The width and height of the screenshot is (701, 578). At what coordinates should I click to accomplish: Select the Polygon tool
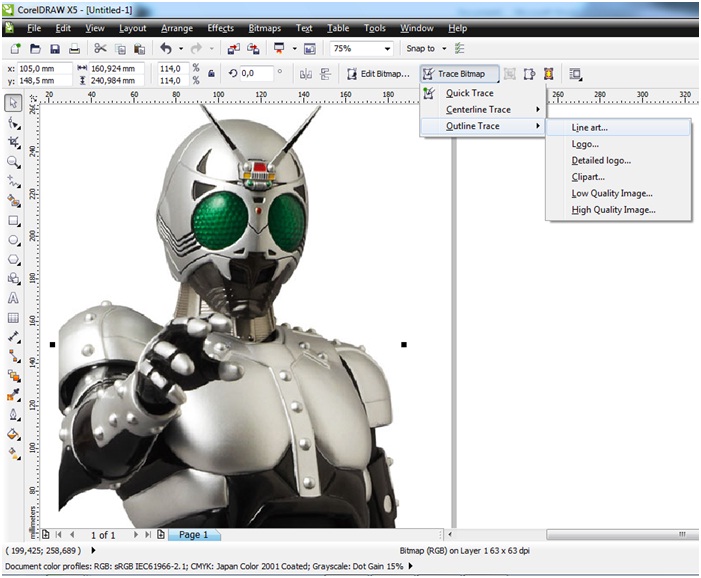(13, 259)
